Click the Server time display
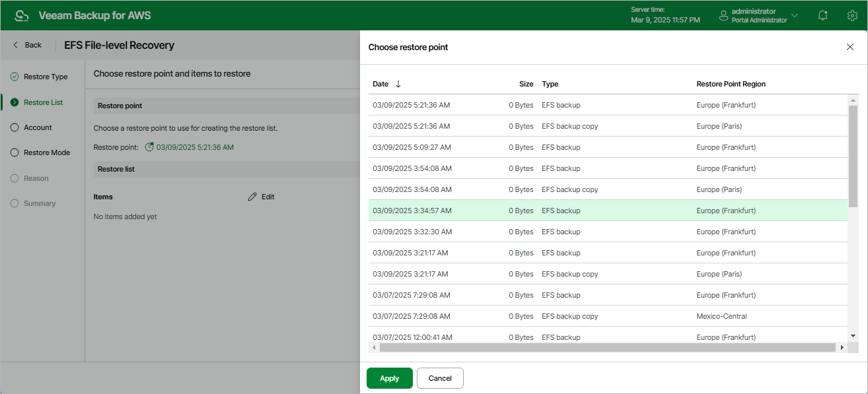Image resolution: width=868 pixels, height=394 pixels. [665, 15]
